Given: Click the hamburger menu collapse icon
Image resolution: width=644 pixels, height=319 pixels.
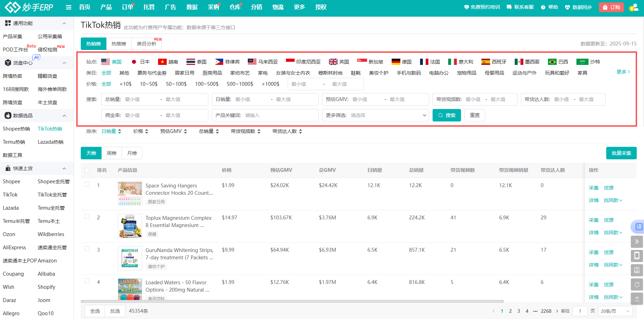Looking at the screenshot, I should click(69, 7).
